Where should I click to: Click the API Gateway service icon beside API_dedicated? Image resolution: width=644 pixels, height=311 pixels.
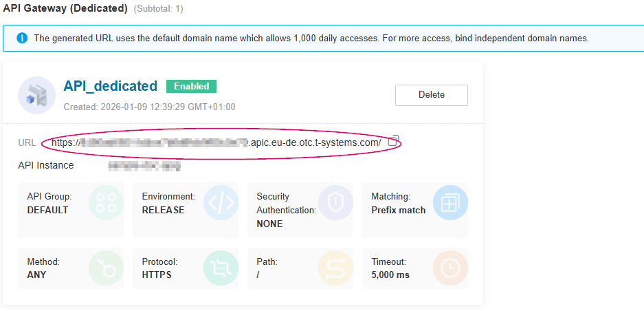pos(36,95)
